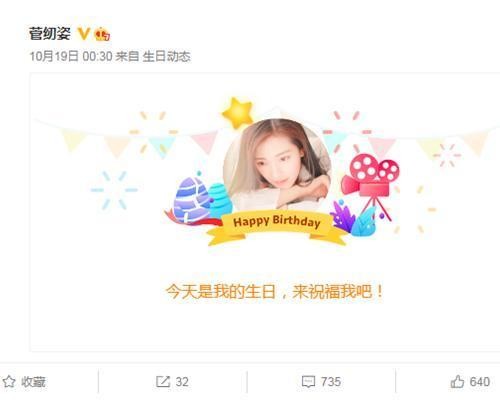Click the purple striped egg illustration
This screenshot has height=400, width=500.
click(191, 200)
